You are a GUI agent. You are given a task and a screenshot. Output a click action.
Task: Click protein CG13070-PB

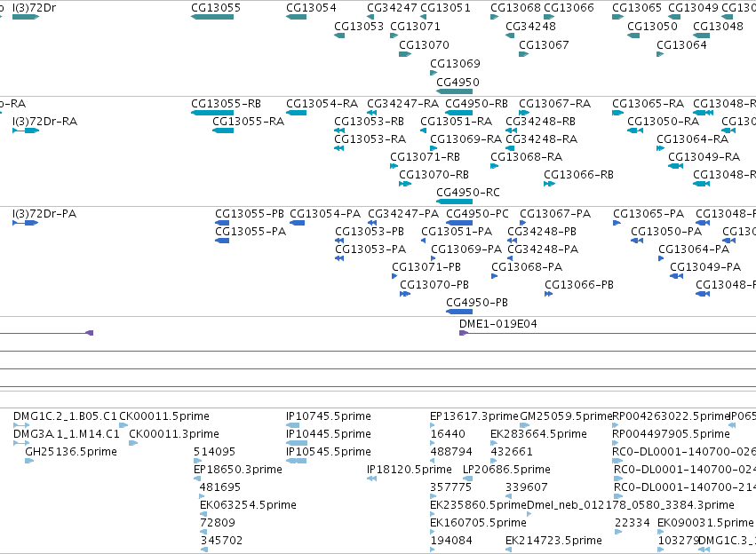tap(434, 285)
